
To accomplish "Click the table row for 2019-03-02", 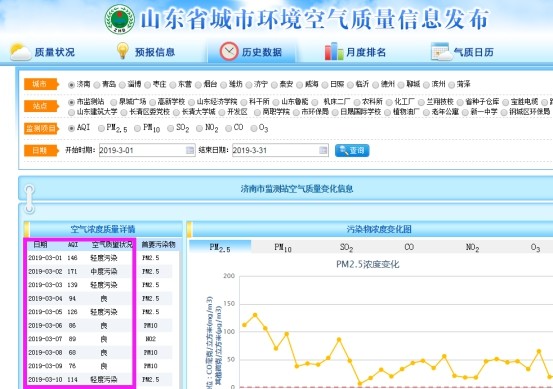I will pyautogui.click(x=100, y=271).
